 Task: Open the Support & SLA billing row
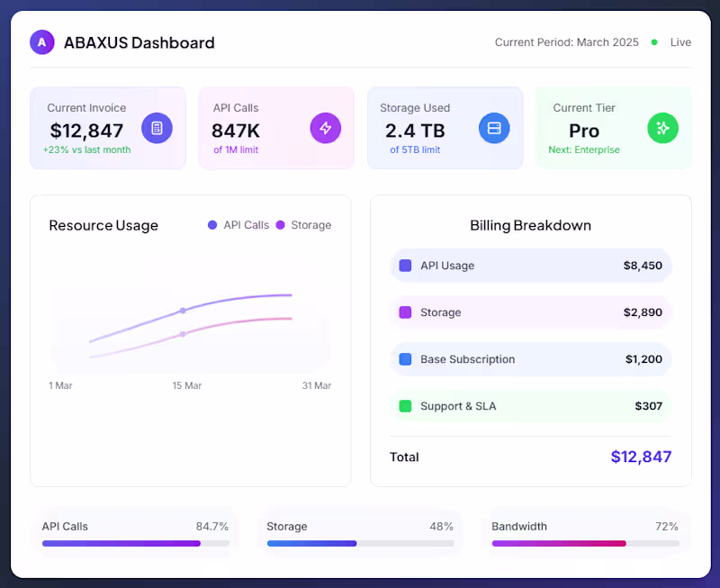(531, 406)
